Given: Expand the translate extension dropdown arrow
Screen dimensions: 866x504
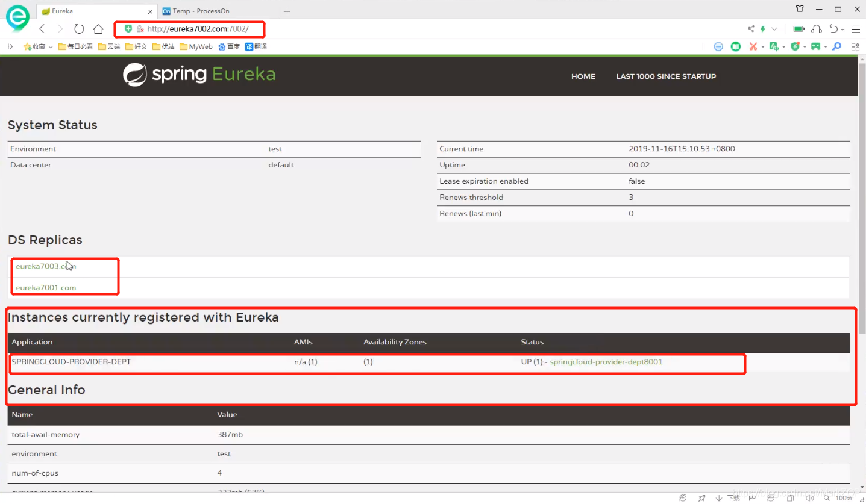Looking at the screenshot, I should click(x=784, y=47).
